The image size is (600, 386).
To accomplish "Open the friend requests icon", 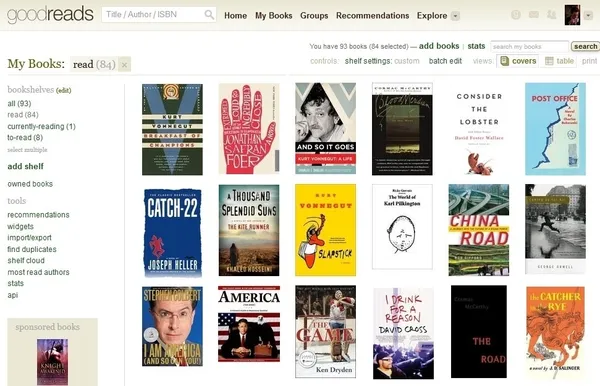I will tap(551, 15).
